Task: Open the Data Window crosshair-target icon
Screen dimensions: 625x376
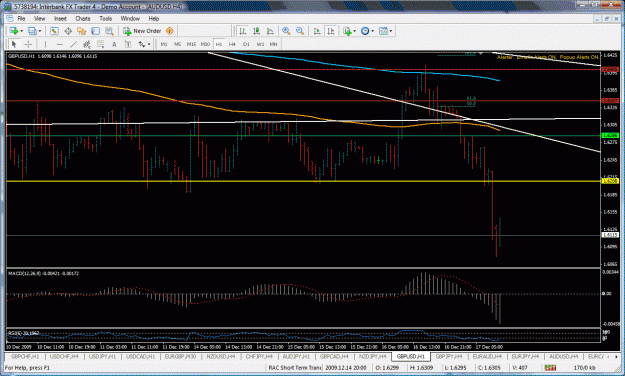Action: (68, 31)
